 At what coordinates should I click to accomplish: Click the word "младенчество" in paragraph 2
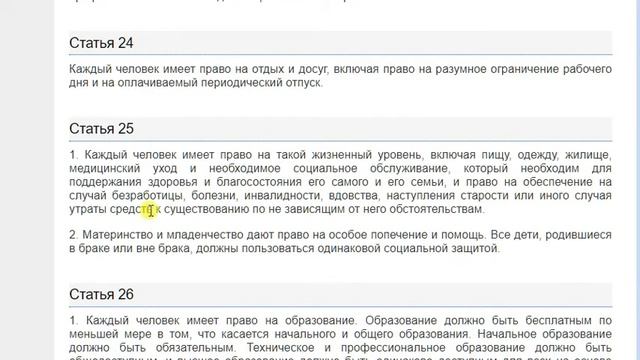point(205,235)
